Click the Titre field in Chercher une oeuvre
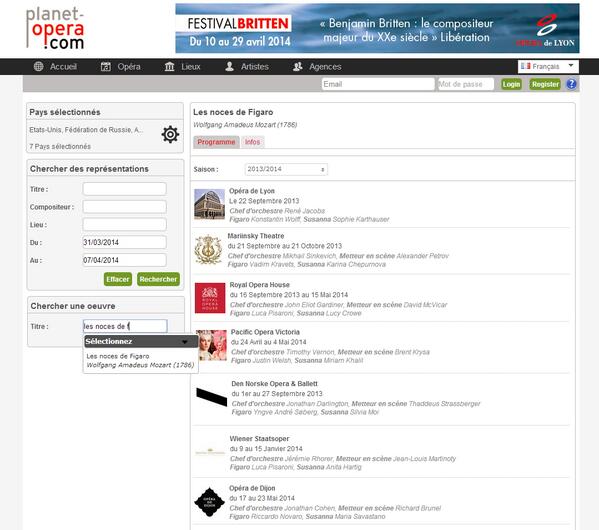599x530 pixels. tap(125, 326)
